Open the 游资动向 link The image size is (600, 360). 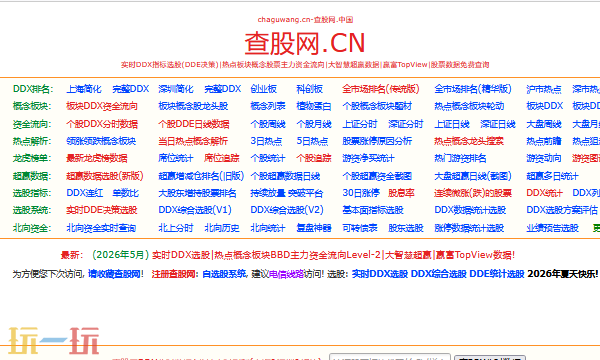544,158
